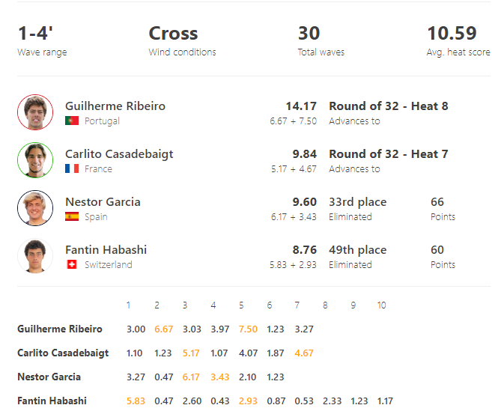This screenshot has width=504, height=420.
Task: Click Ribeiro's 14.17 heat total
Action: (x=301, y=106)
